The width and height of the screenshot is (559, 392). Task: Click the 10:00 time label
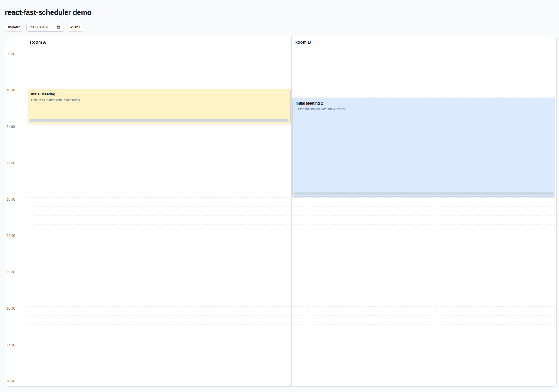(11, 90)
